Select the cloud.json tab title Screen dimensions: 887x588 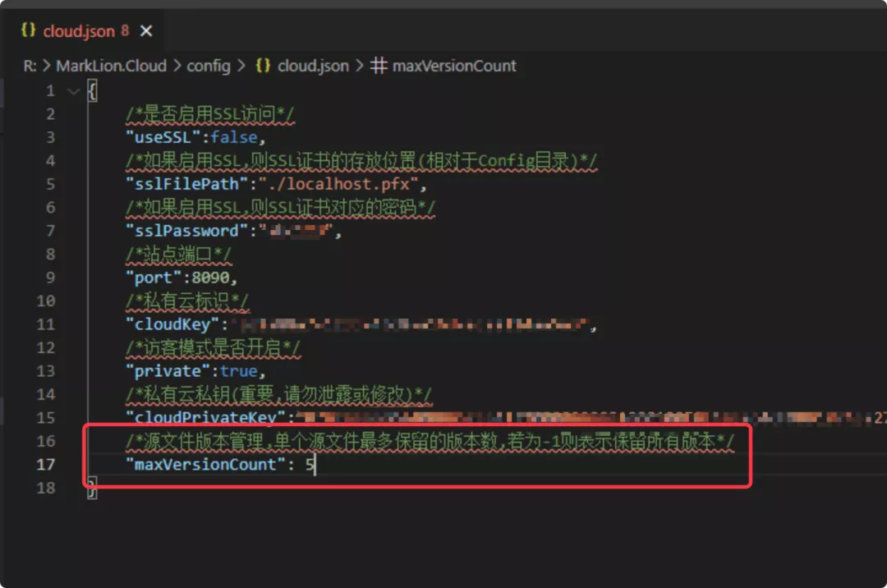point(79,31)
